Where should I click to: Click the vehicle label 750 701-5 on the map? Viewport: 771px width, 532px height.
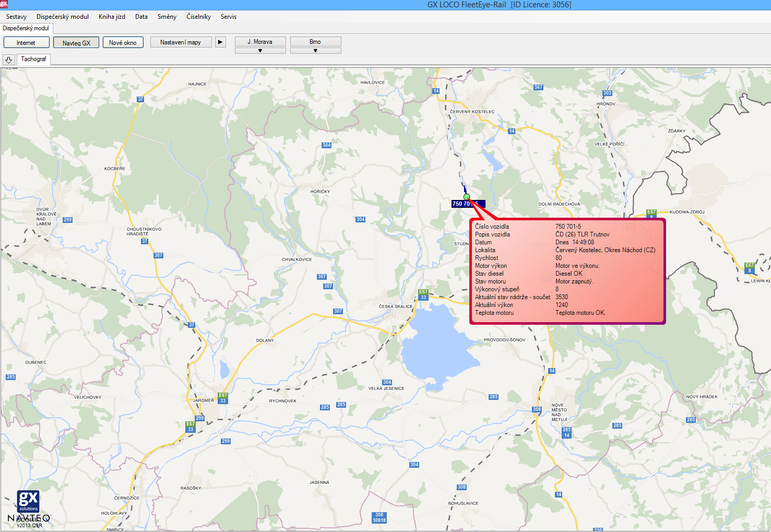pos(468,204)
